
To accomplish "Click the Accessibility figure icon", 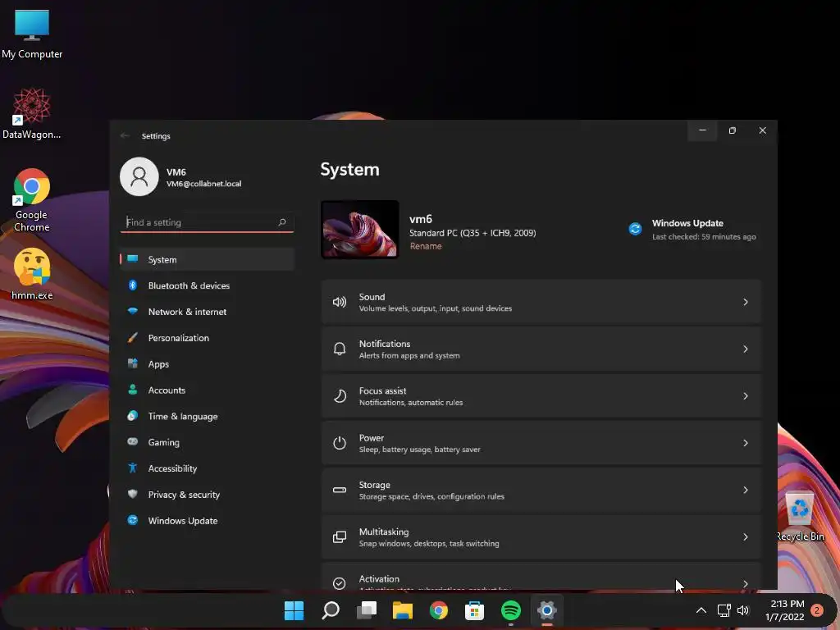I will (132, 468).
